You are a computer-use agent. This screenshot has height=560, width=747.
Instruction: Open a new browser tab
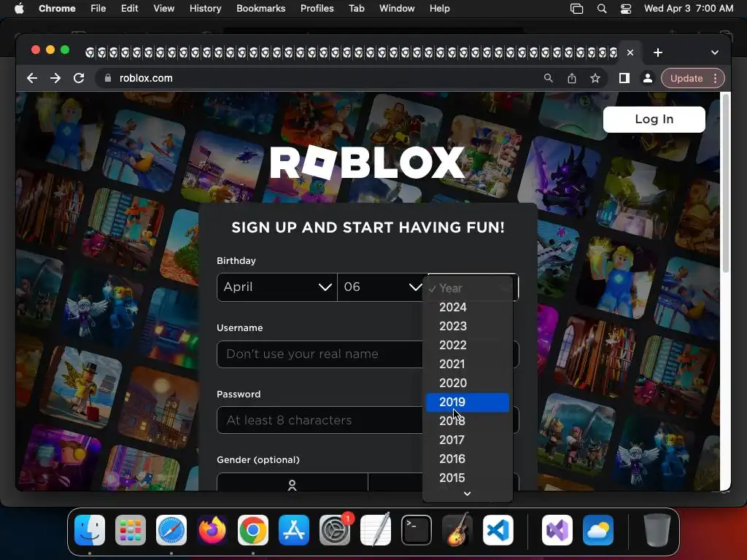pos(658,52)
